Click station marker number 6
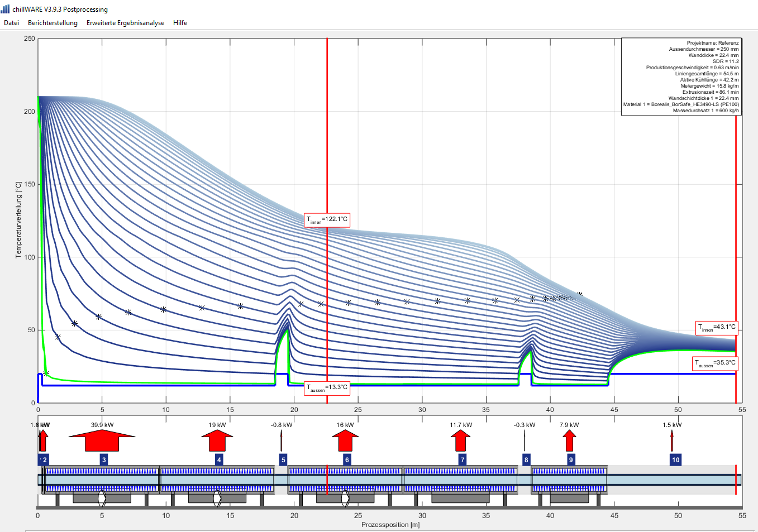Image resolution: width=758 pixels, height=532 pixels. (x=347, y=459)
